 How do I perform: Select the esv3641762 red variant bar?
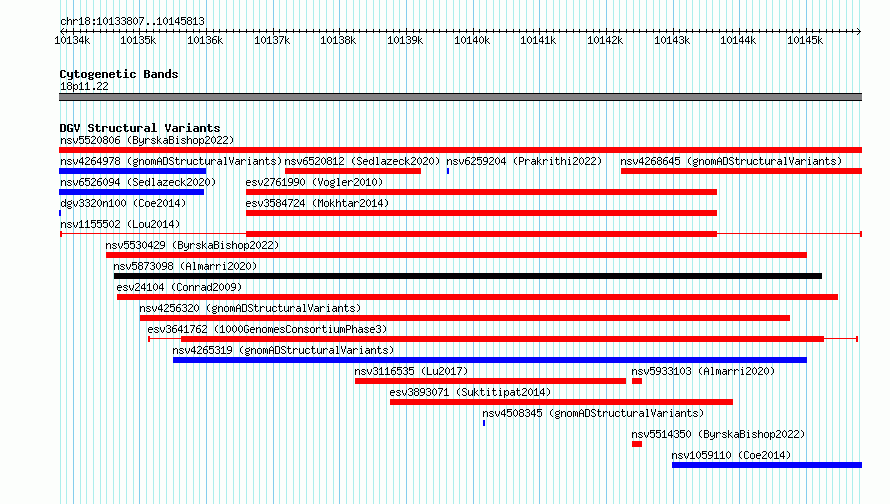[x=502, y=339]
